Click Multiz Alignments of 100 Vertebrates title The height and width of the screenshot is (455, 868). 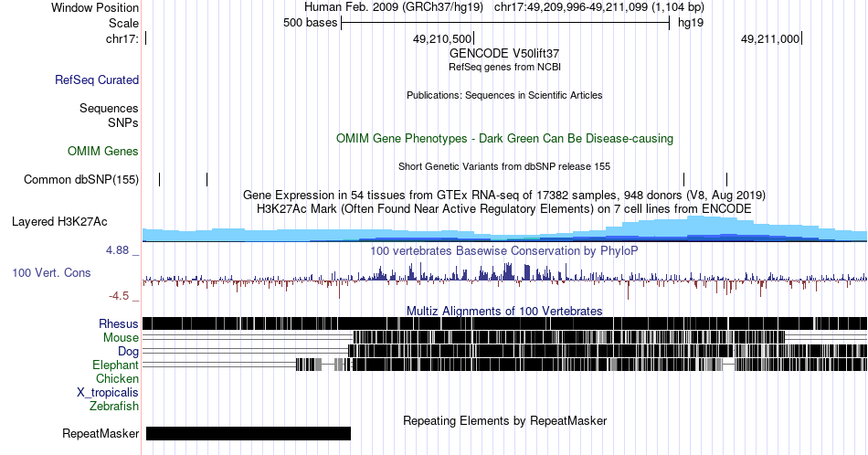tap(504, 311)
